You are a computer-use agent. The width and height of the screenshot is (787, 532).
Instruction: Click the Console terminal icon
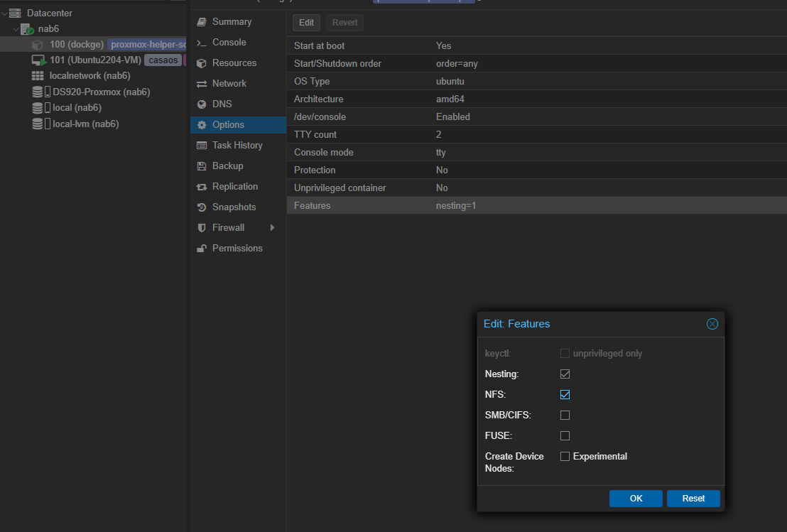click(202, 43)
